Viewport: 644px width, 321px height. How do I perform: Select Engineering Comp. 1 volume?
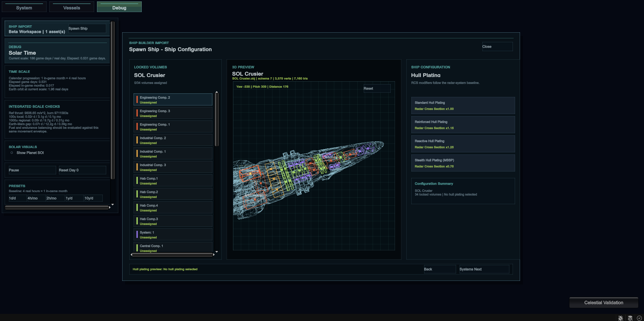coord(173,127)
